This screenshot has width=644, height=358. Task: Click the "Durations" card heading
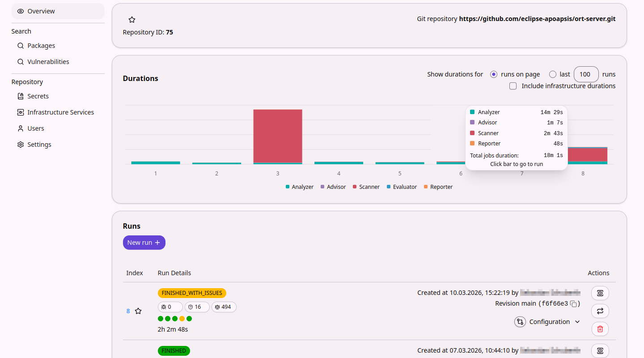[x=140, y=78]
